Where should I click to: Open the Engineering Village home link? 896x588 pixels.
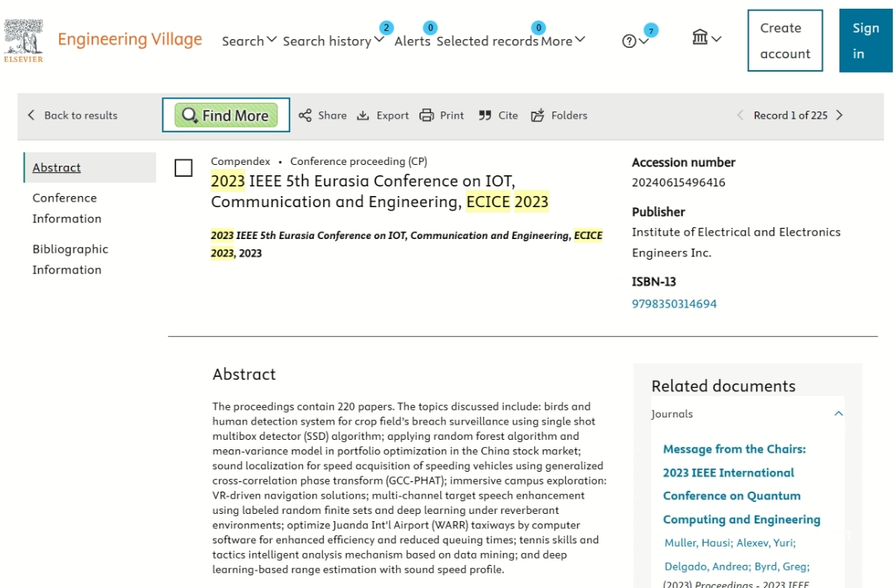pyautogui.click(x=130, y=39)
